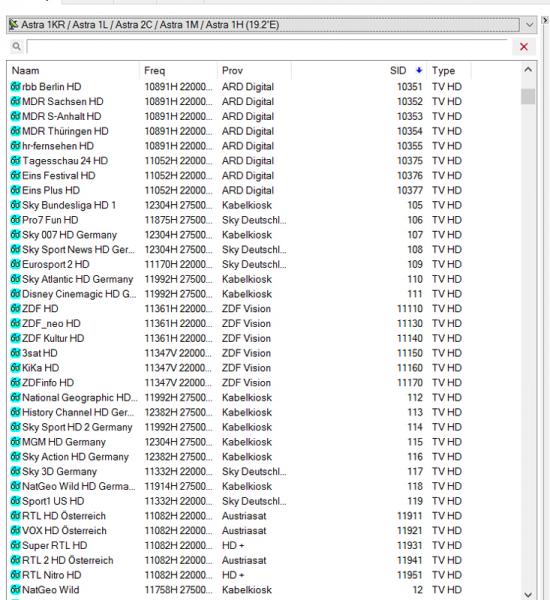Click the channel icon beside rbb Berlin HD

(15, 86)
